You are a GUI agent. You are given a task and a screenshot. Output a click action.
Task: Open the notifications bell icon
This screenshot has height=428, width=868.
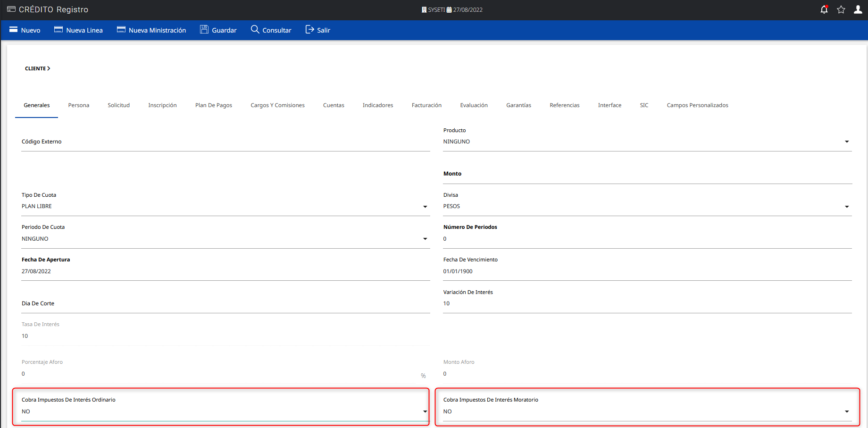tap(824, 9)
